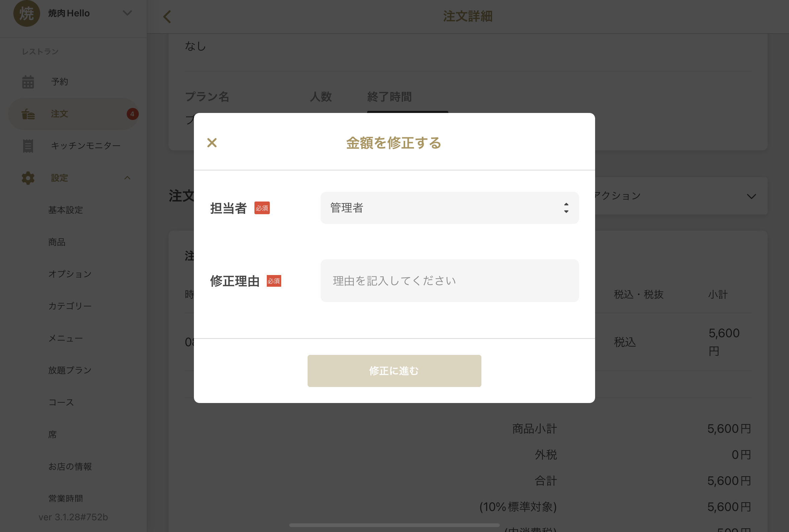Open お店の情報 page

tap(70, 466)
